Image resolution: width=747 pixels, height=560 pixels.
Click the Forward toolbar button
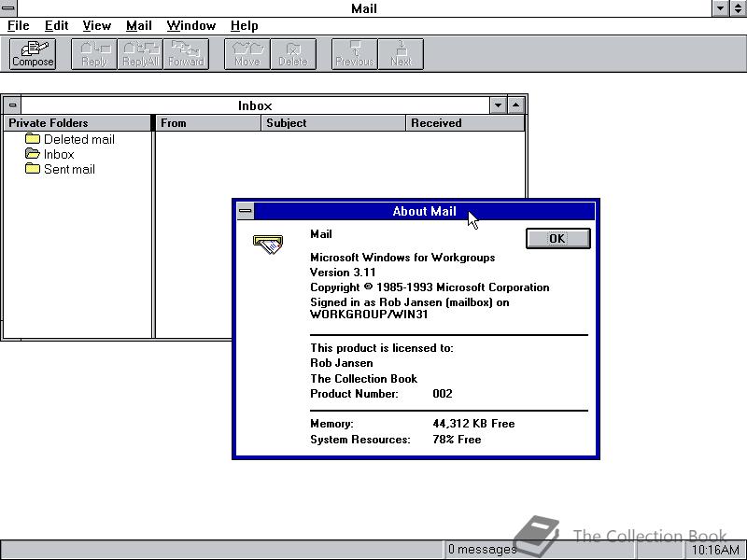coord(186,54)
